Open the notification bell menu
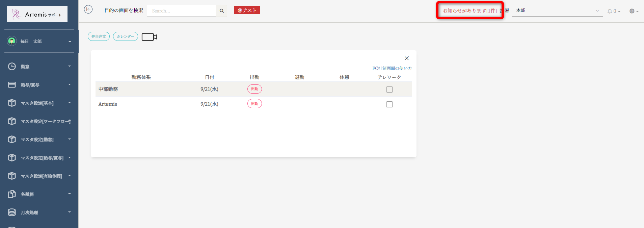Viewport: 644px width, 228px height. (613, 11)
